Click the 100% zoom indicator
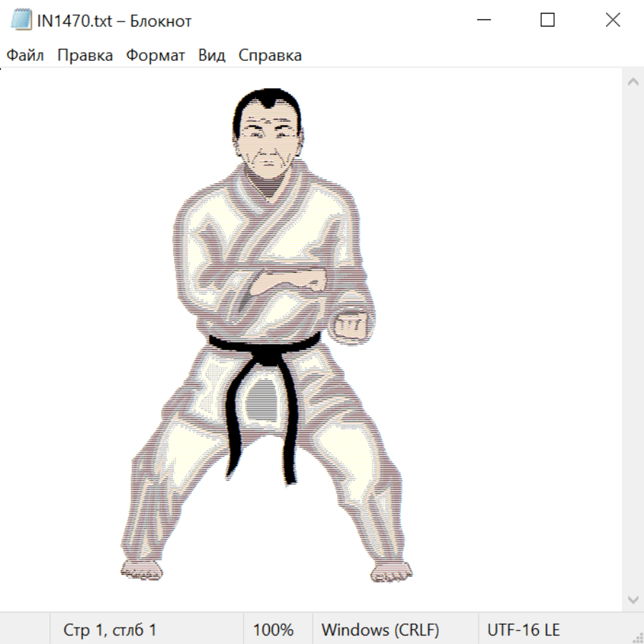Screen dimensions: 644x644 pos(273,630)
